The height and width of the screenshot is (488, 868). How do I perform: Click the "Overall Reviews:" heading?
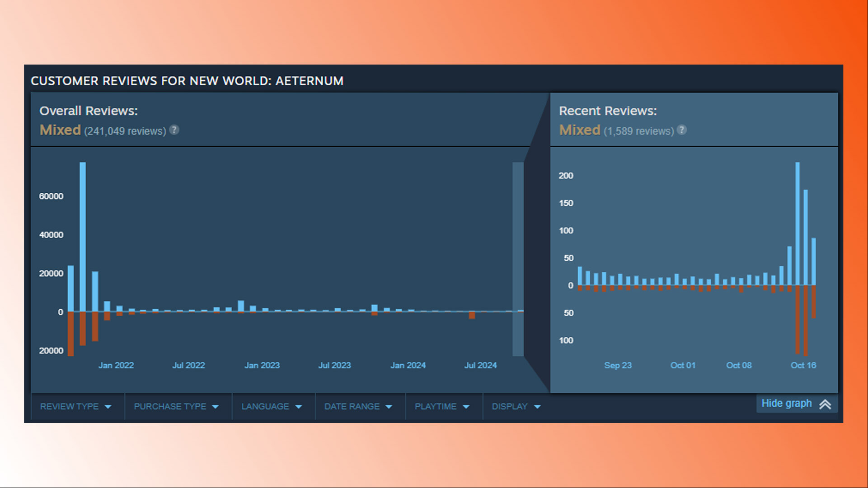(89, 111)
